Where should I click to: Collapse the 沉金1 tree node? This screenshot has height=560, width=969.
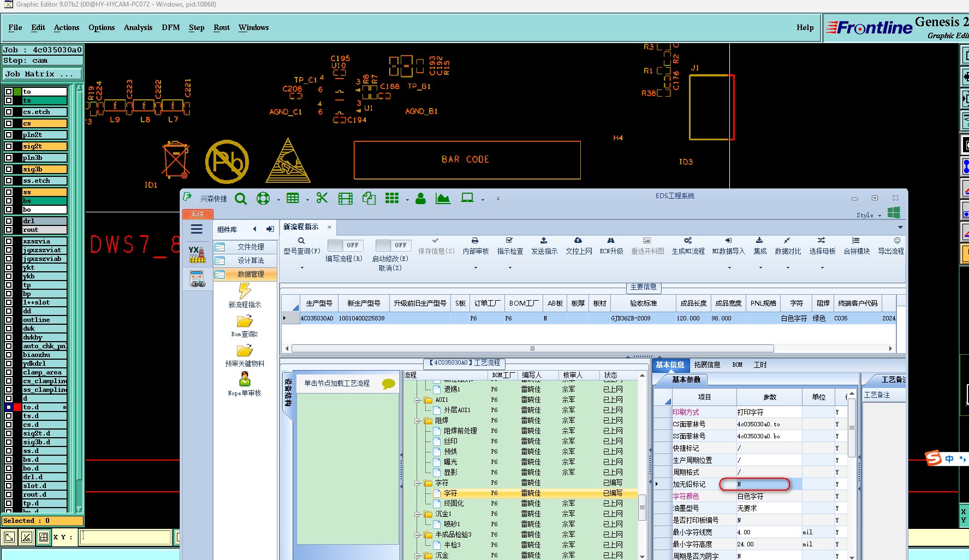[x=417, y=514]
